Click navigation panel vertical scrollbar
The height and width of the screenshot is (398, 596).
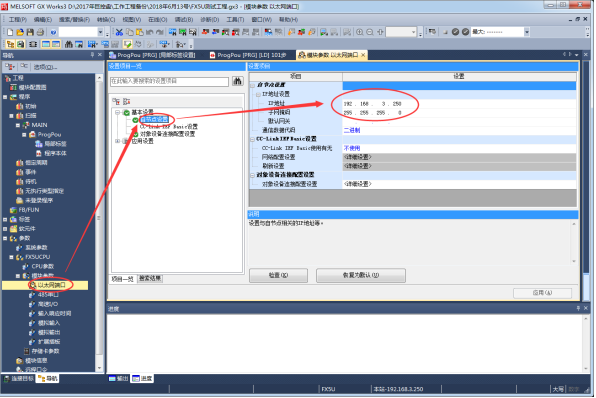pos(99,223)
